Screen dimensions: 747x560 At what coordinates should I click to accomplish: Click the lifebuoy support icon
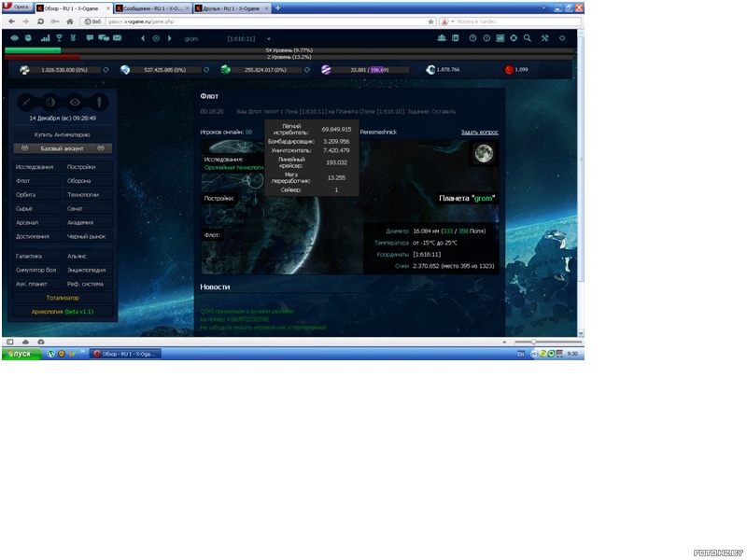(514, 38)
